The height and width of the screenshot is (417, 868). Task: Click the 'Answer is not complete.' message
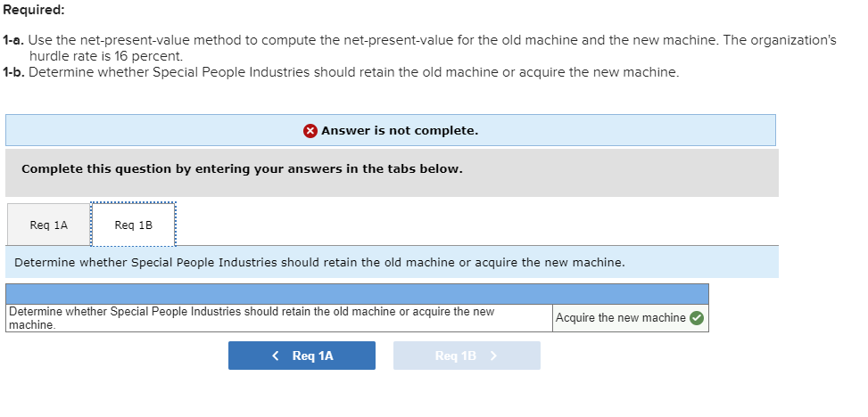400,131
